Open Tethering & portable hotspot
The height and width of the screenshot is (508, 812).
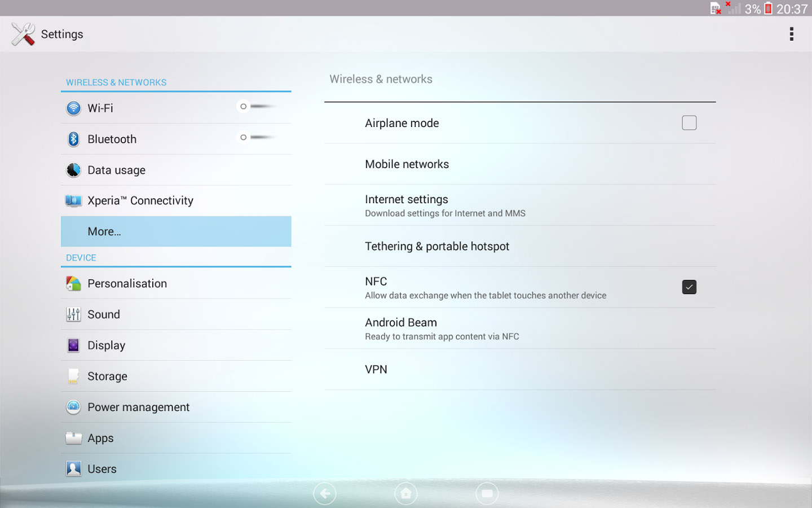[437, 246]
